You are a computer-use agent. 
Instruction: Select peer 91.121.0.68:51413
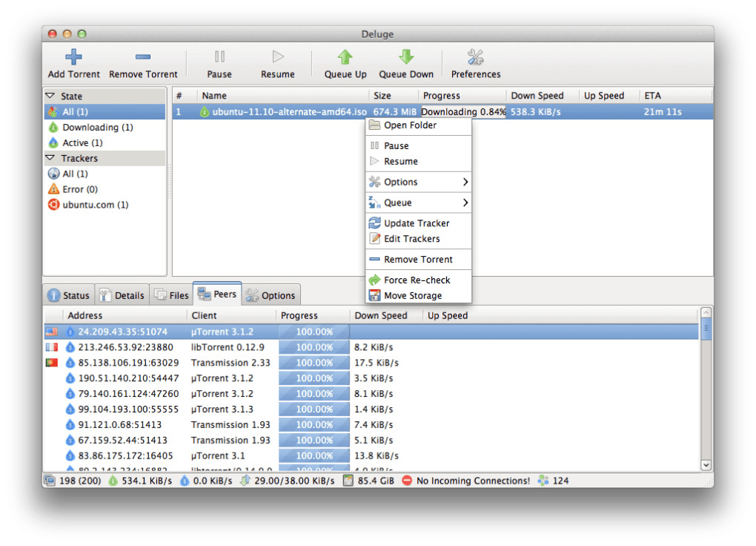371,425
